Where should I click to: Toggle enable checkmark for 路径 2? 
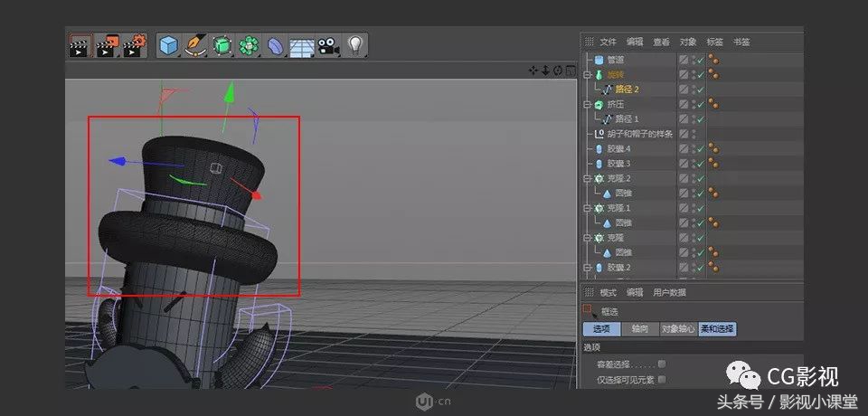click(x=700, y=90)
